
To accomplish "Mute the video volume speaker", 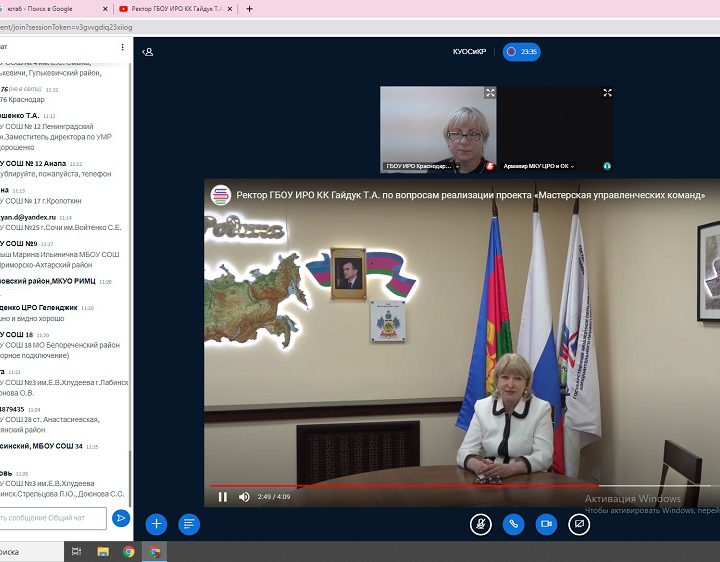I will [244, 496].
